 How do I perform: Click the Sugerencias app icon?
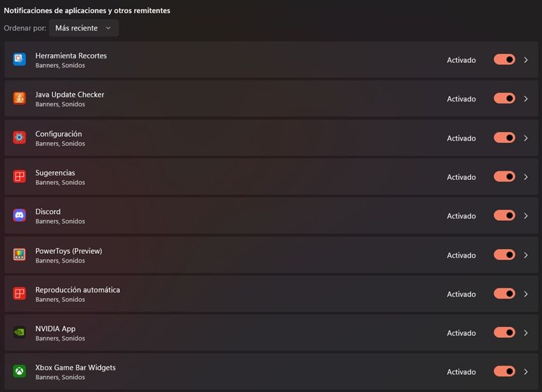pos(20,177)
